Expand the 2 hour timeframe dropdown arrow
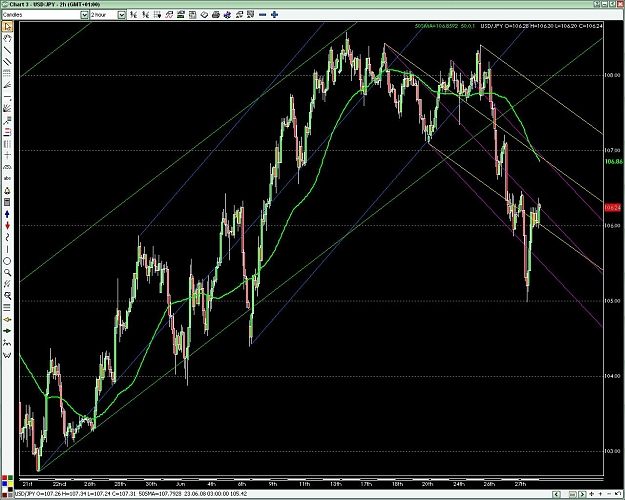The height and width of the screenshot is (500, 625). [122, 15]
